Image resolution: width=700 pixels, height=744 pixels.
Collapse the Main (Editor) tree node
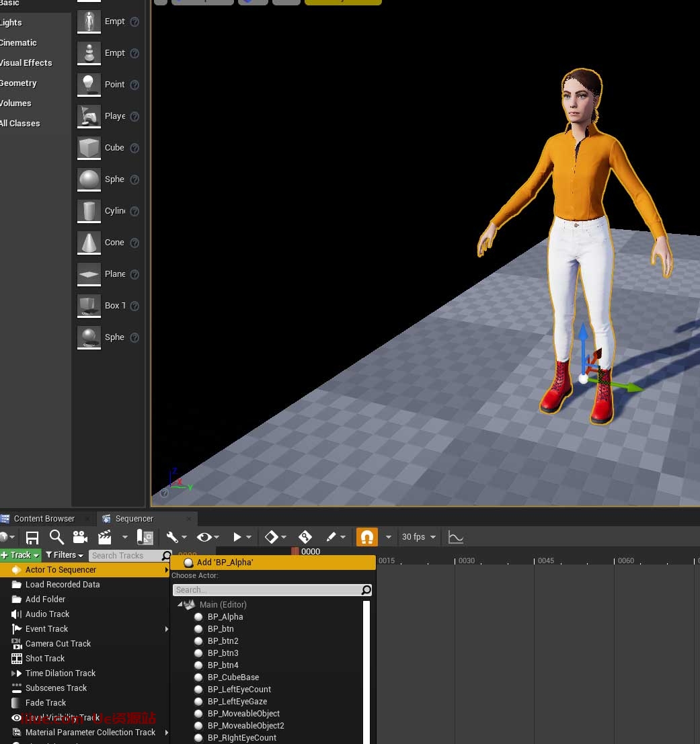(x=180, y=605)
